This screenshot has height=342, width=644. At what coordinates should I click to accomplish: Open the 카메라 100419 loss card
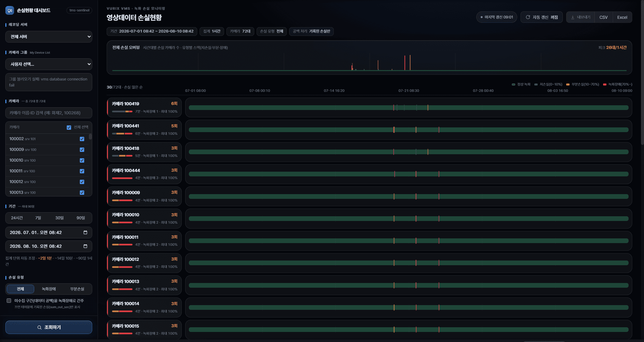(144, 107)
